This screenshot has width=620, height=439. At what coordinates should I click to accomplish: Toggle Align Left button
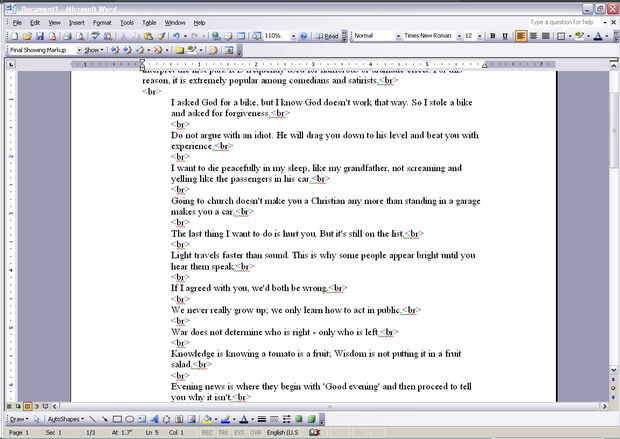521,36
